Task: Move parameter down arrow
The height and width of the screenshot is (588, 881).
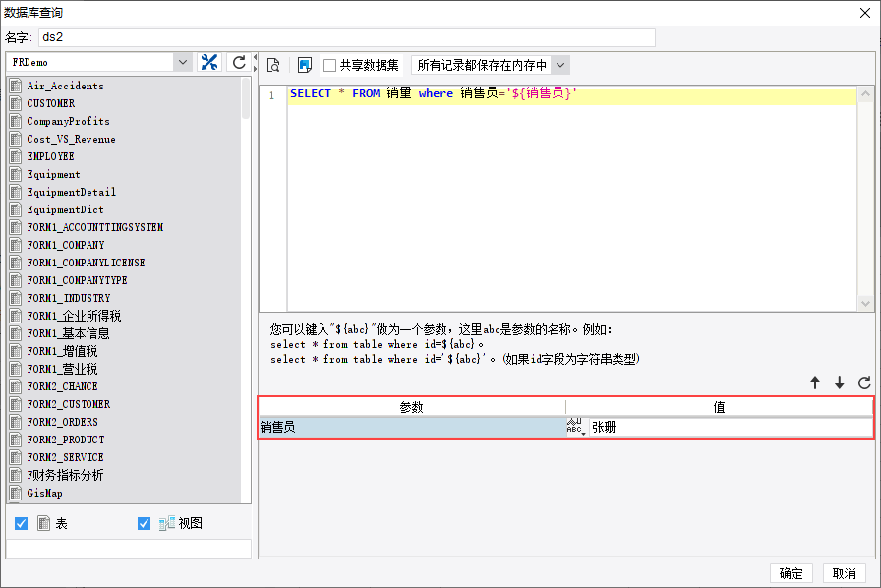Action: (x=840, y=382)
